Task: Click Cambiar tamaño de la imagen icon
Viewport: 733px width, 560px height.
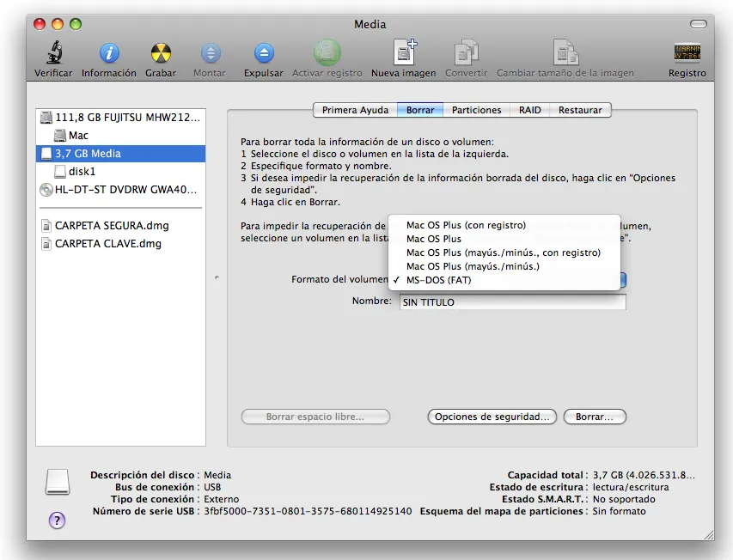Action: (x=565, y=52)
